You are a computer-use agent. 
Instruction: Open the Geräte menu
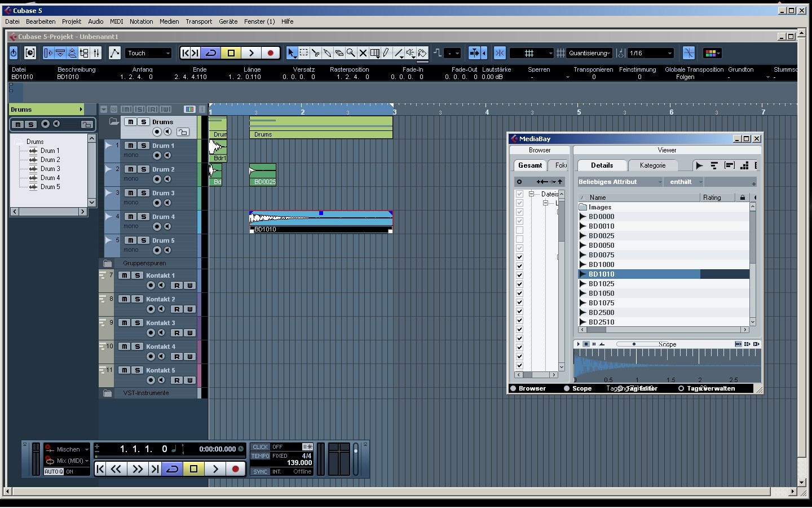pyautogui.click(x=228, y=21)
